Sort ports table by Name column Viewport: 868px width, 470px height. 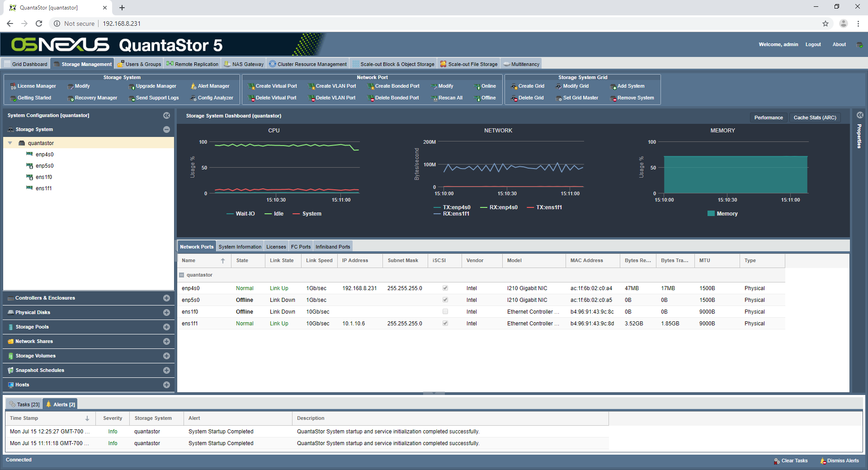coord(204,260)
